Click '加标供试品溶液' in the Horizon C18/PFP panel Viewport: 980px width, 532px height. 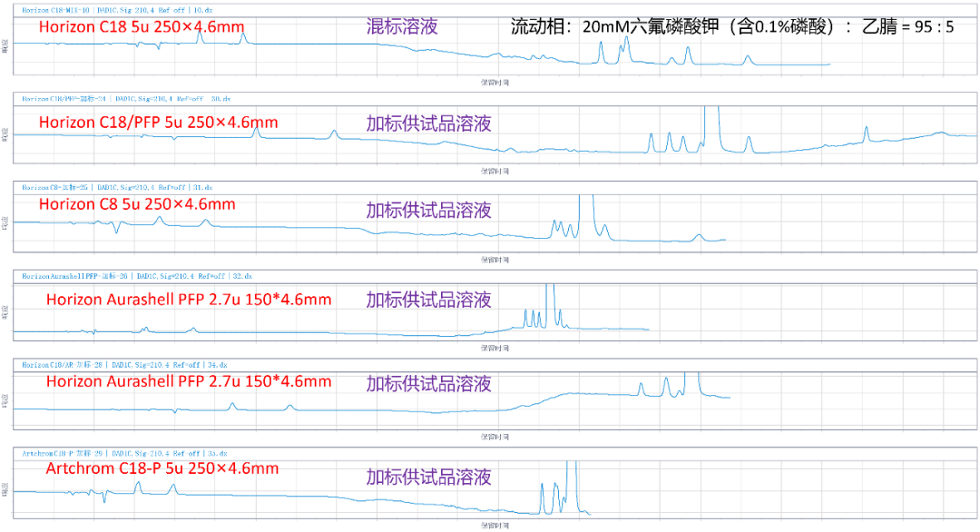coord(428,123)
